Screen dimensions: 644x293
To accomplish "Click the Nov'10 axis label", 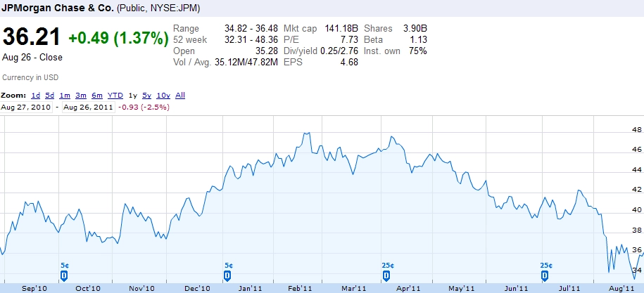I will click(x=141, y=289).
